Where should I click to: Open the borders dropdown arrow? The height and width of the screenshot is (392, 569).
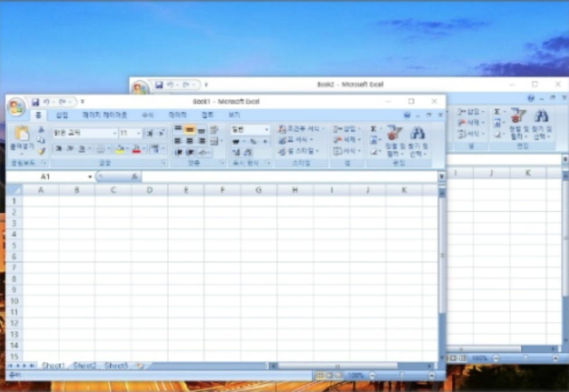click(x=109, y=149)
